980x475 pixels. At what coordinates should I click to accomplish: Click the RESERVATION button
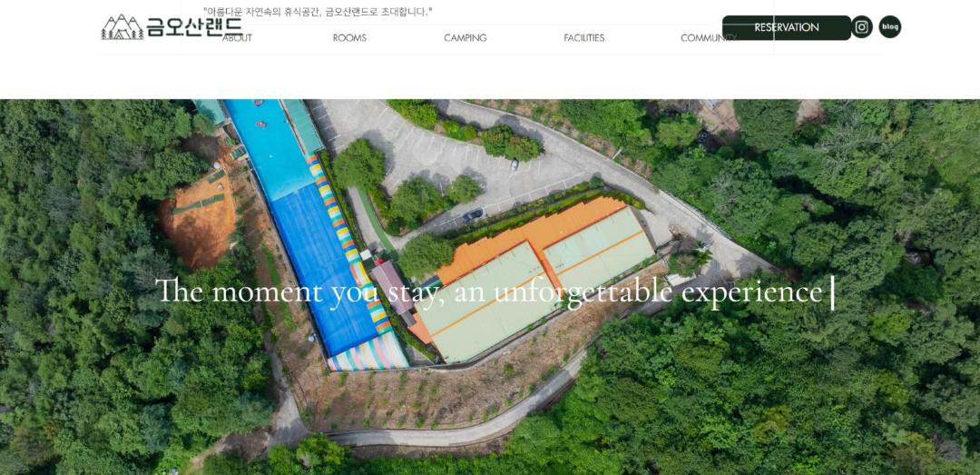coord(786,27)
